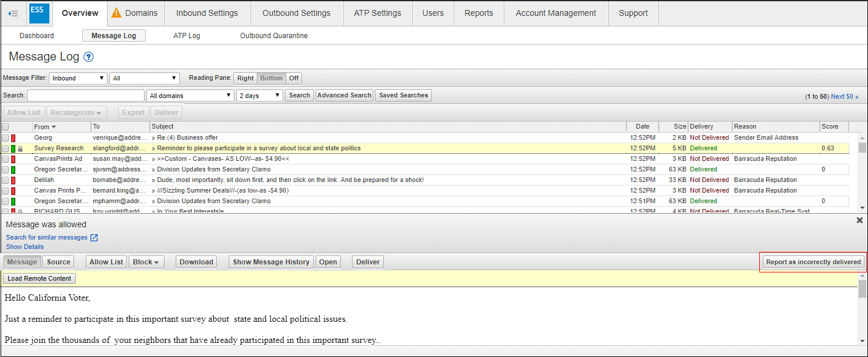The height and width of the screenshot is (357, 868).
Task: Check the select-all checkbox in header
Action: [5, 127]
